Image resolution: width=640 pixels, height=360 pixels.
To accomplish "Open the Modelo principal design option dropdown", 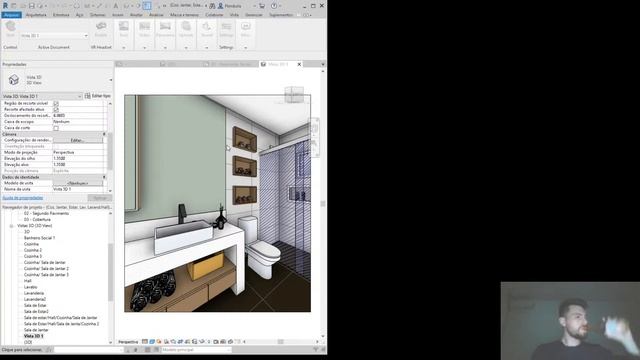I will click(x=196, y=350).
